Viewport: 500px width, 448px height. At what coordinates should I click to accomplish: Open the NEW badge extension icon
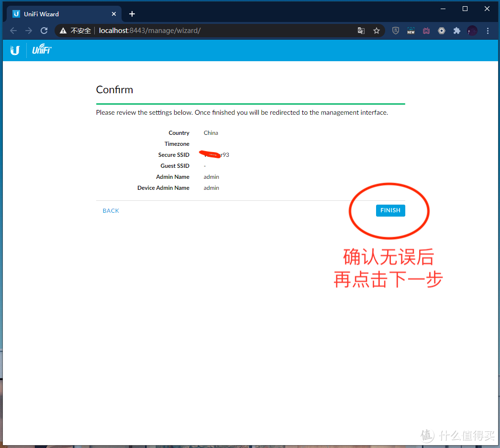pos(411,31)
